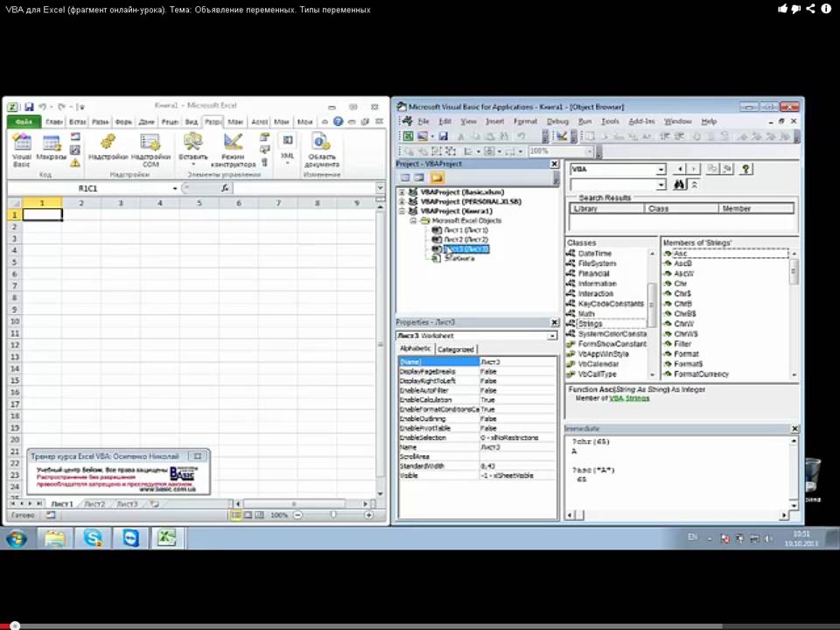Search with binoculars icon in Object Browser
840x630 pixels.
point(679,185)
